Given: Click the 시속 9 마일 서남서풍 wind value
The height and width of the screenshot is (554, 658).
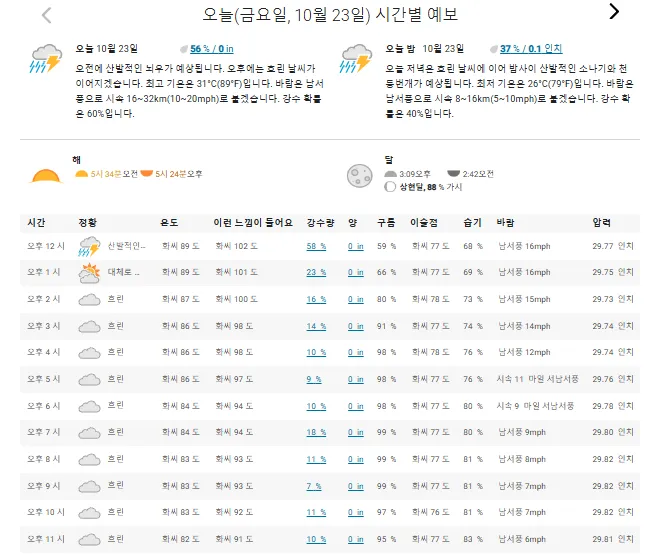Looking at the screenshot, I should (535, 406).
